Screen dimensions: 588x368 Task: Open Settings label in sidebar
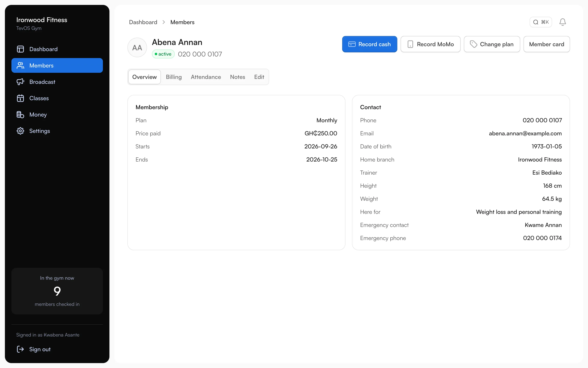point(40,131)
